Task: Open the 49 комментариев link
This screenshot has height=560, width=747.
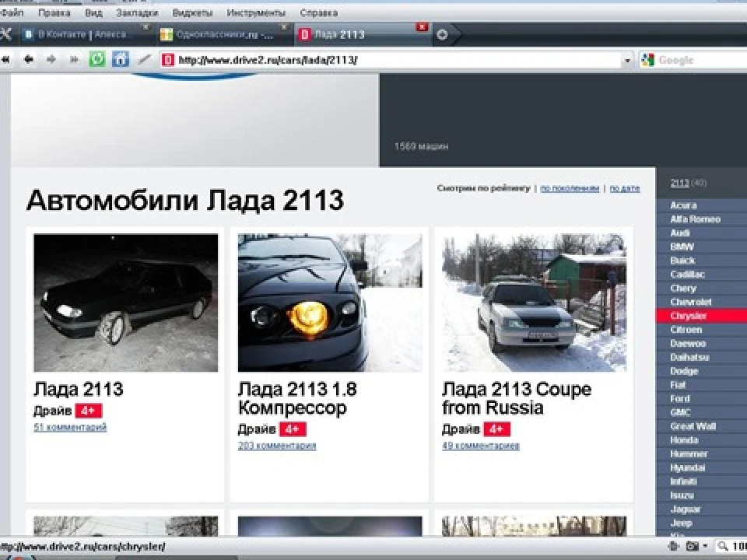Action: click(481, 446)
